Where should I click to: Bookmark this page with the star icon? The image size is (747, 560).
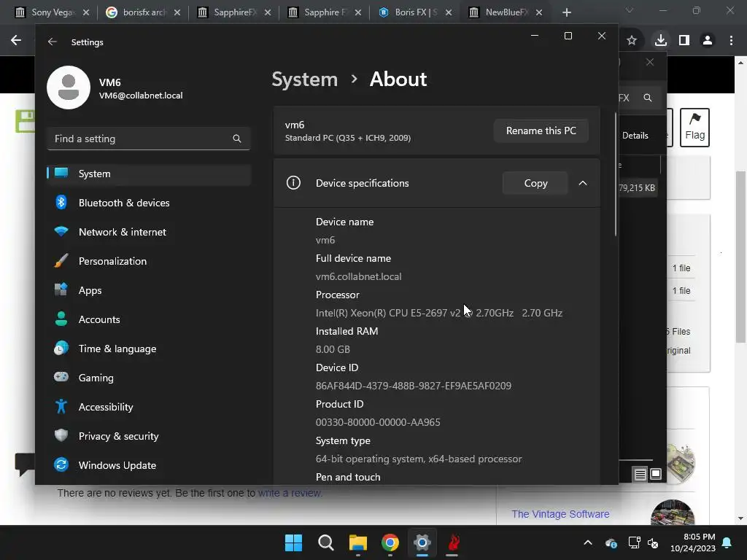tap(632, 41)
